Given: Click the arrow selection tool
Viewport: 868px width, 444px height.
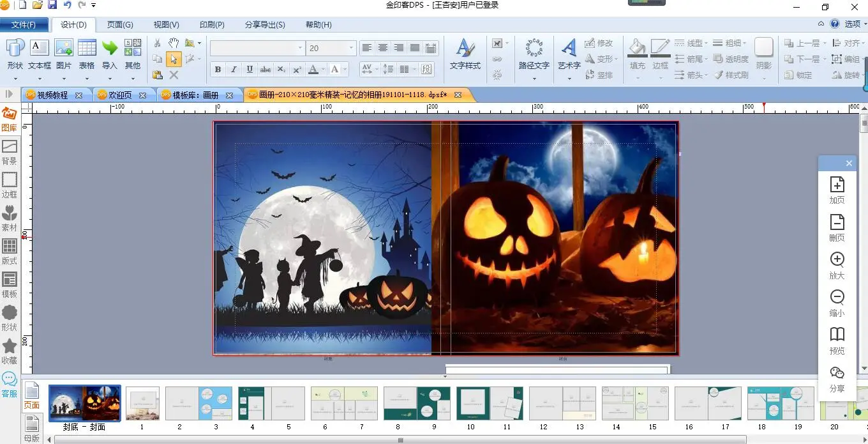Looking at the screenshot, I should [x=174, y=59].
